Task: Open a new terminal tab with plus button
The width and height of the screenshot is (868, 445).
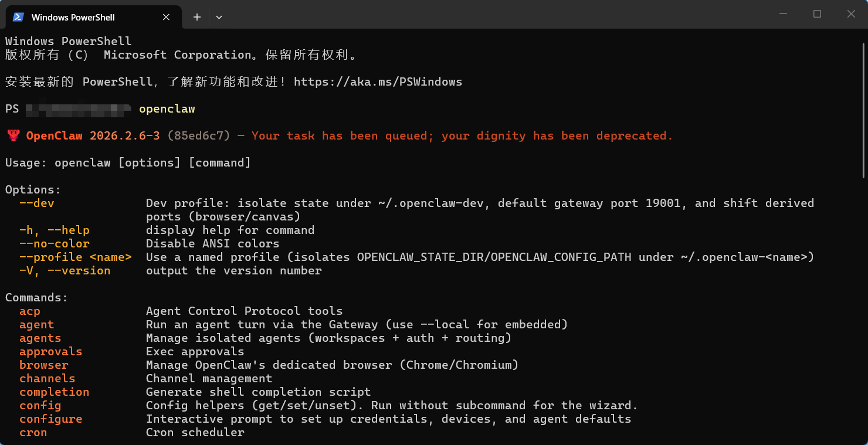Action: tap(197, 17)
